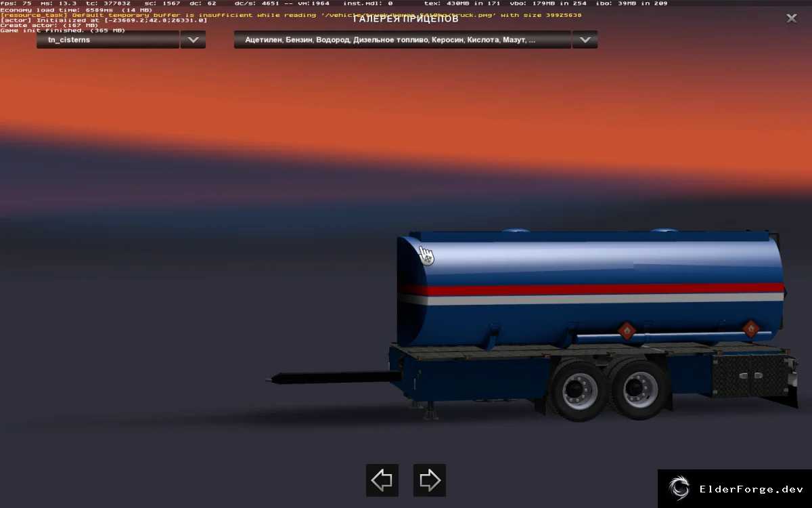Viewport: 812px width, 508px height.
Task: Select the console line "Economy load time: 6589ms (14 MB)"
Action: 76,9
